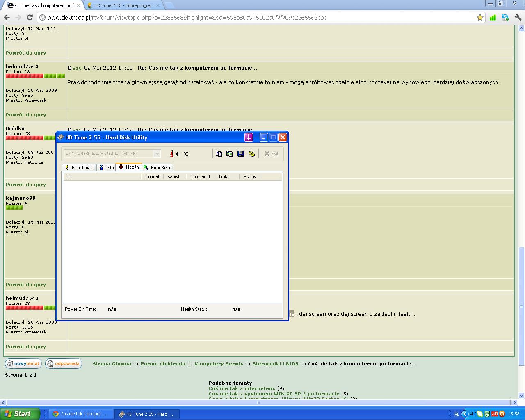
Task: Select the 'Coś nie tak z komputerem' browser tab
Action: pyautogui.click(x=43, y=6)
